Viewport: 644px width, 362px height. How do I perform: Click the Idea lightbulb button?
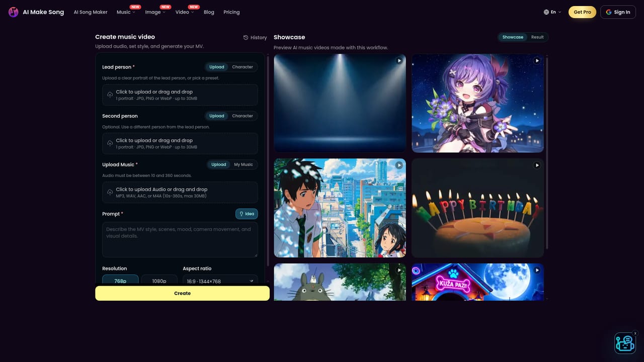pyautogui.click(x=247, y=214)
